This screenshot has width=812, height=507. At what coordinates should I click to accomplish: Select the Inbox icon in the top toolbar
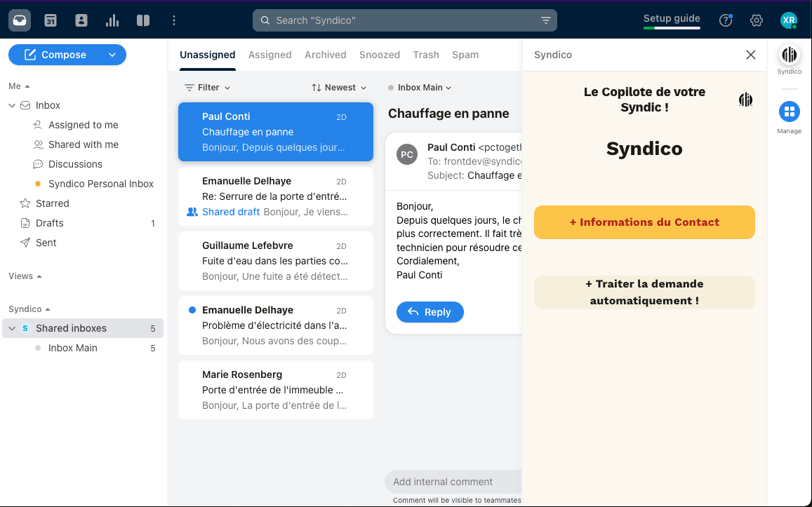coord(19,20)
